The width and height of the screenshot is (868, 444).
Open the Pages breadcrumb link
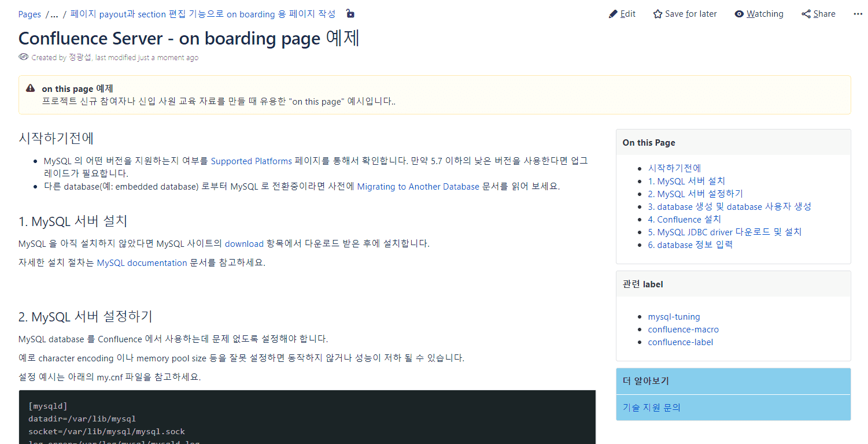tap(29, 14)
